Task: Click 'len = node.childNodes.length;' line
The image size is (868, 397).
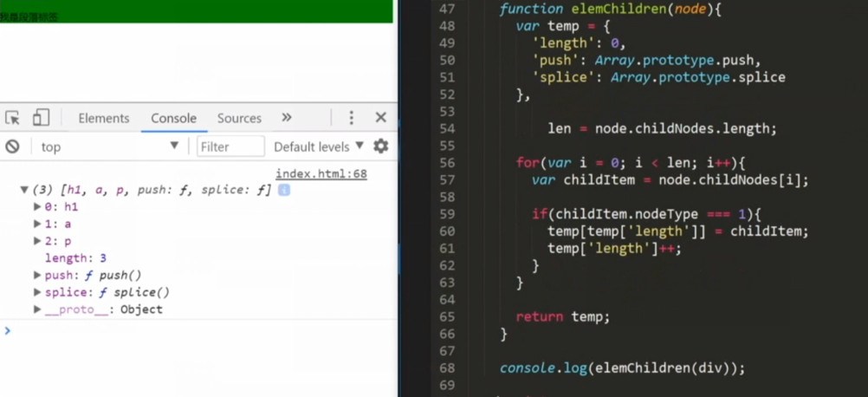Action: [662, 128]
